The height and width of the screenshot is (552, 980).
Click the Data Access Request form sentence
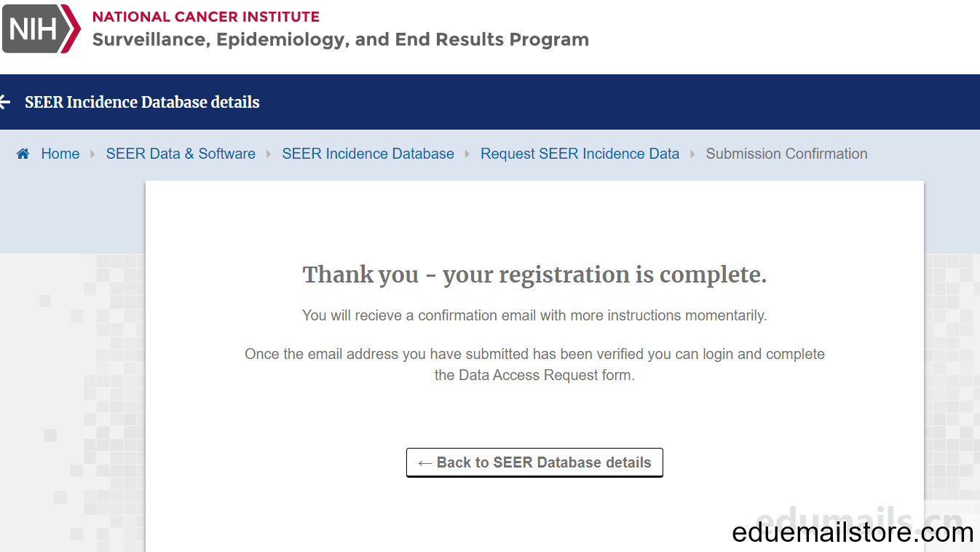coord(534,365)
